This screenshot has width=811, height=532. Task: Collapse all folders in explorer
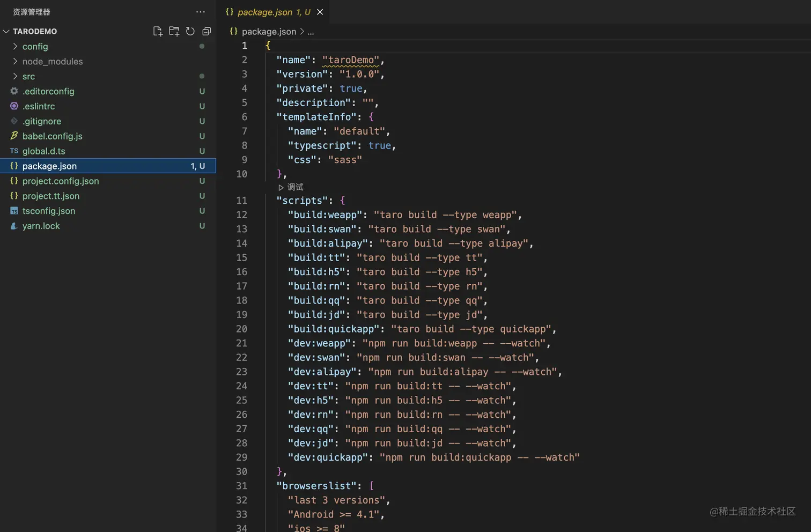point(207,31)
